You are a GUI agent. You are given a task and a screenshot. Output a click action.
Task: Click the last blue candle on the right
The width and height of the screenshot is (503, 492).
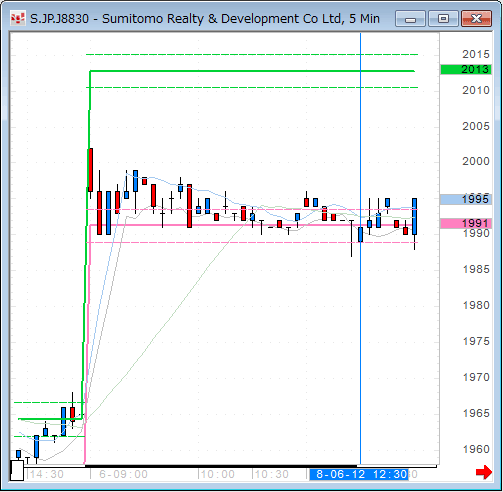click(x=414, y=217)
